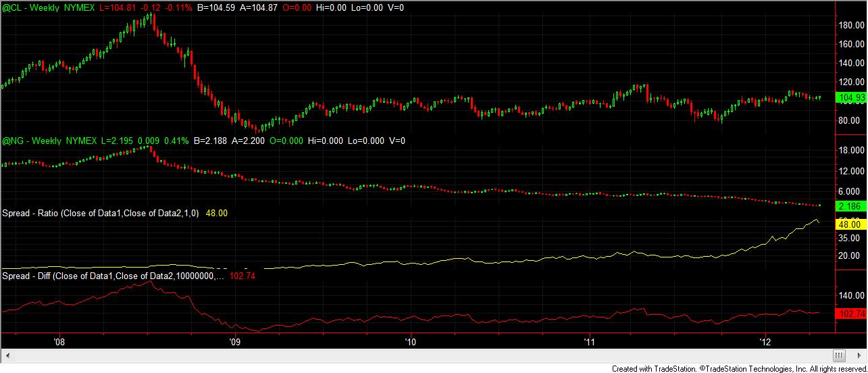
Task: Click the L=2.195 last price readout
Action: 117,141
